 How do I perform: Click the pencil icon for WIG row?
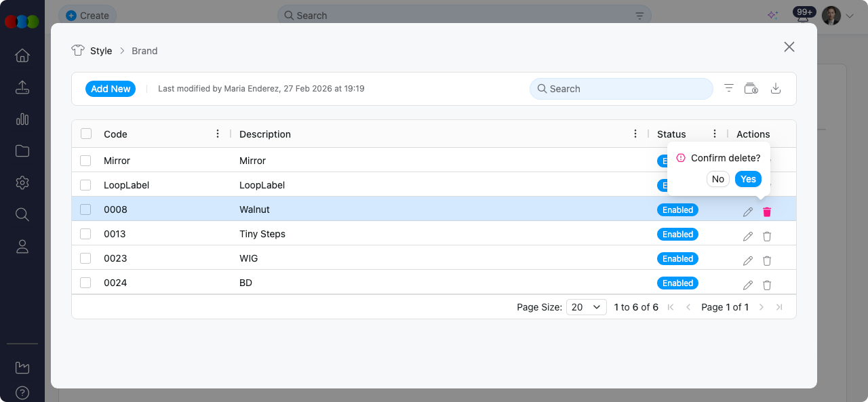pos(748,261)
